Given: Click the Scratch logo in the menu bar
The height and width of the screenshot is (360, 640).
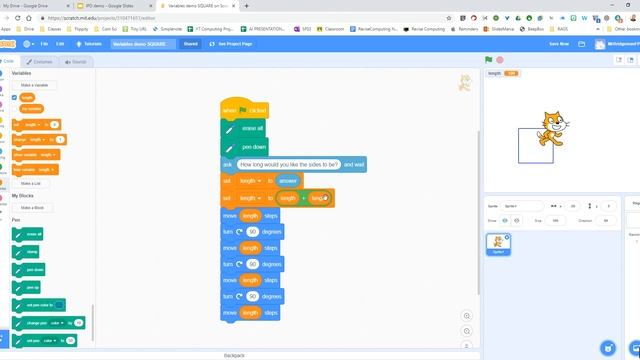Looking at the screenshot, I should click(x=7, y=44).
